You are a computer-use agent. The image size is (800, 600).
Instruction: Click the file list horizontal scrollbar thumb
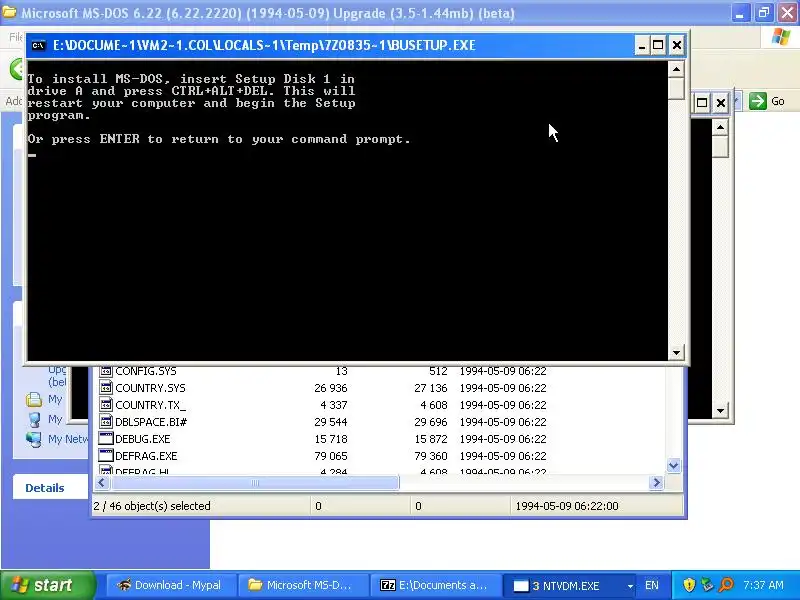point(255,483)
